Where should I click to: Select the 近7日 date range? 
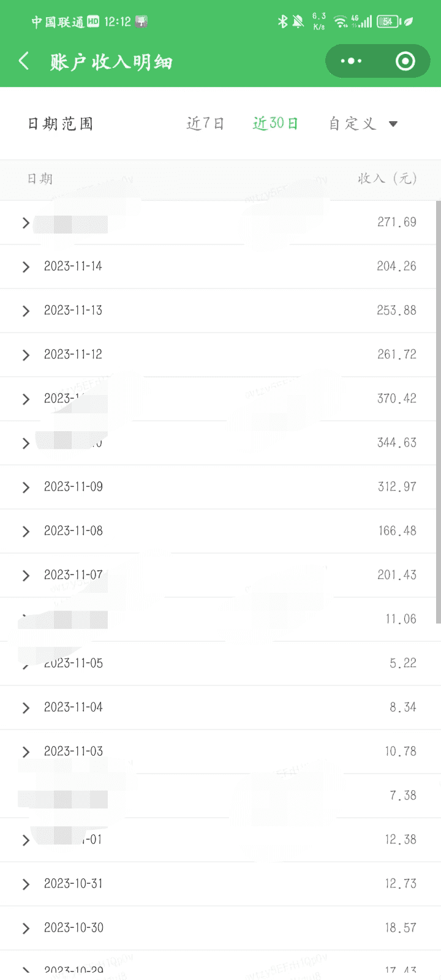(205, 124)
